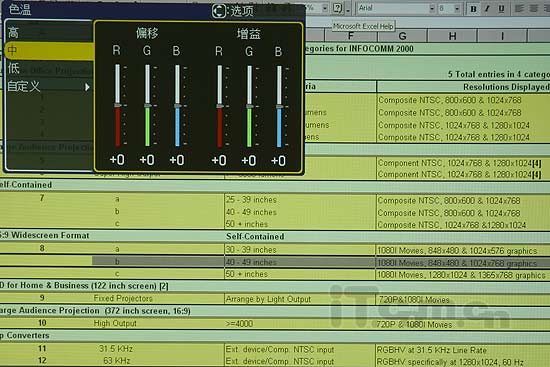Click the center alignment toolbar icon
Screen dimensions: 550x367
(x=533, y=8)
